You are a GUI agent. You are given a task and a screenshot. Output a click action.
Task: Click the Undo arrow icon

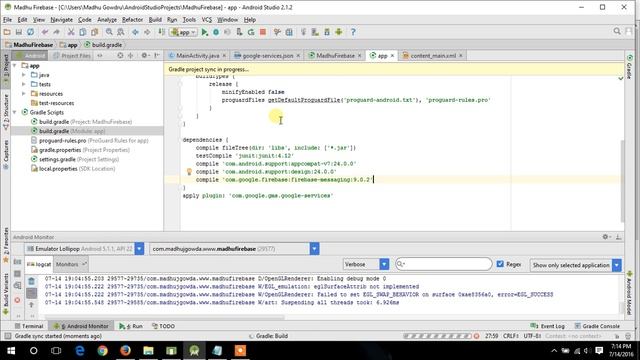(45, 32)
